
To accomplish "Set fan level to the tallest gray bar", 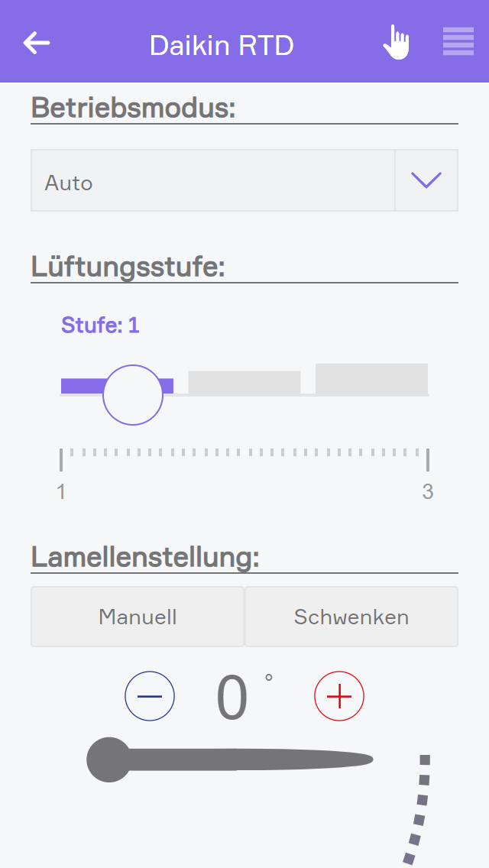I will tap(371, 380).
